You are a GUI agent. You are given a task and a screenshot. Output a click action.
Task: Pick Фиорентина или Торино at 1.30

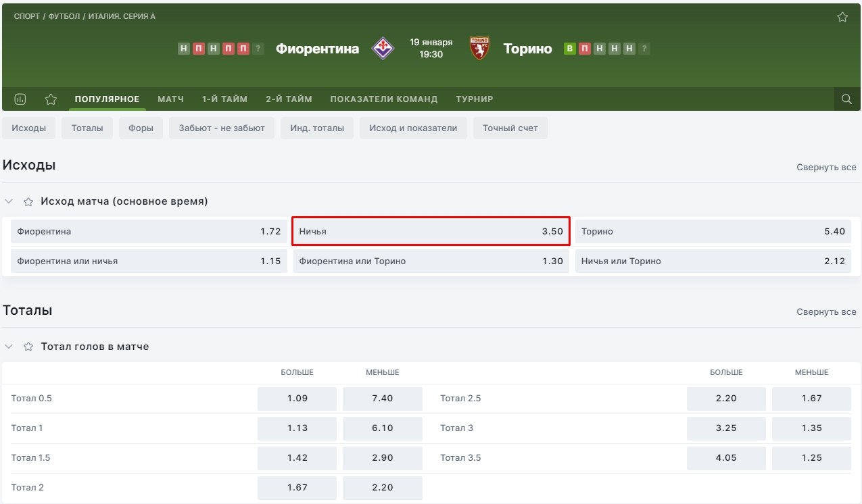[x=431, y=261]
